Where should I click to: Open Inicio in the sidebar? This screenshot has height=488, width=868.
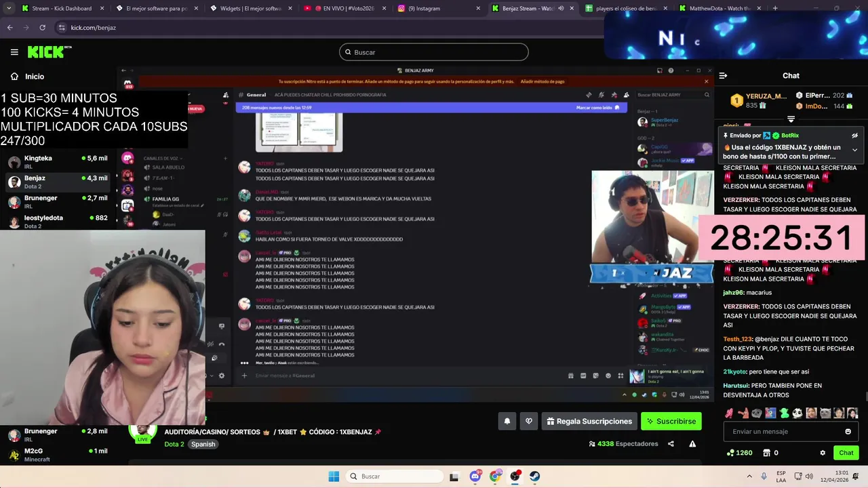pyautogui.click(x=27, y=77)
